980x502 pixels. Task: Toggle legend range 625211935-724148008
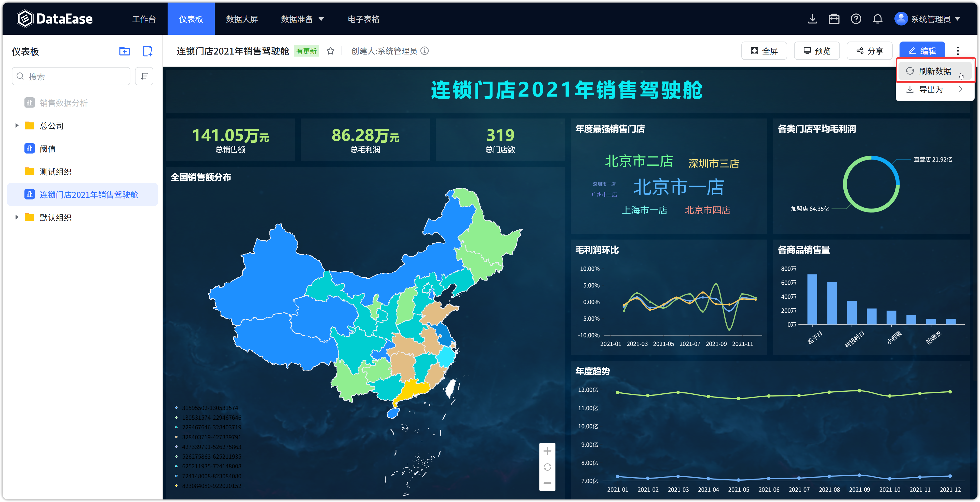click(x=208, y=466)
